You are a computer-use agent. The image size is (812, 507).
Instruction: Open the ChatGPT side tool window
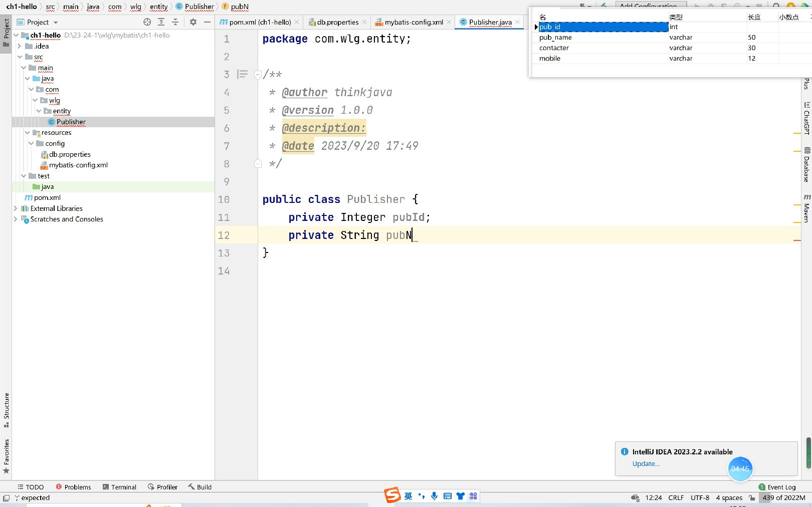(x=806, y=119)
